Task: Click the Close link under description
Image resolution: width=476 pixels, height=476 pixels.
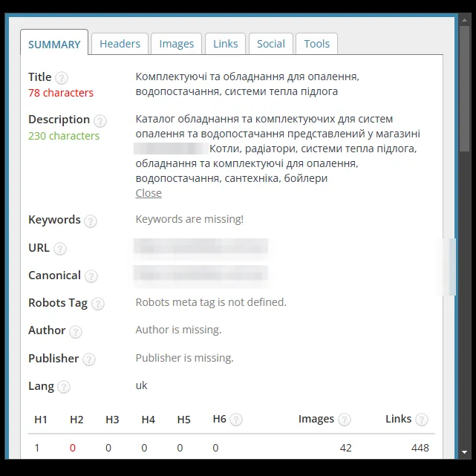Action: (x=149, y=193)
